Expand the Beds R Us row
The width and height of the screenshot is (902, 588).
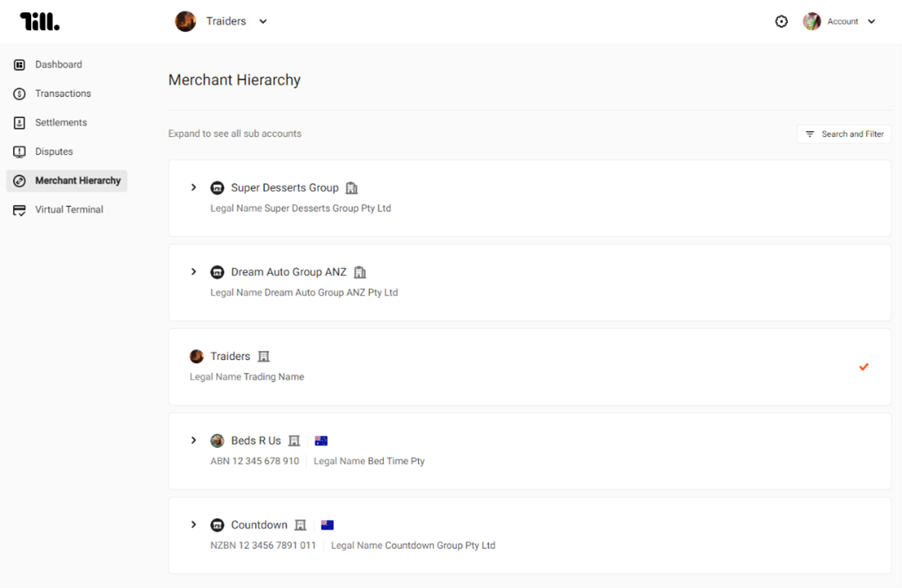point(194,440)
